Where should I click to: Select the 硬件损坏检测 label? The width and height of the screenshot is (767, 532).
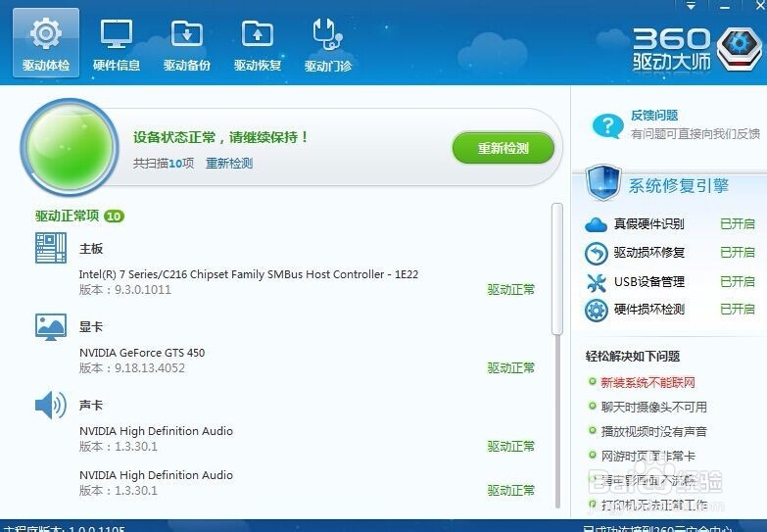[649, 310]
